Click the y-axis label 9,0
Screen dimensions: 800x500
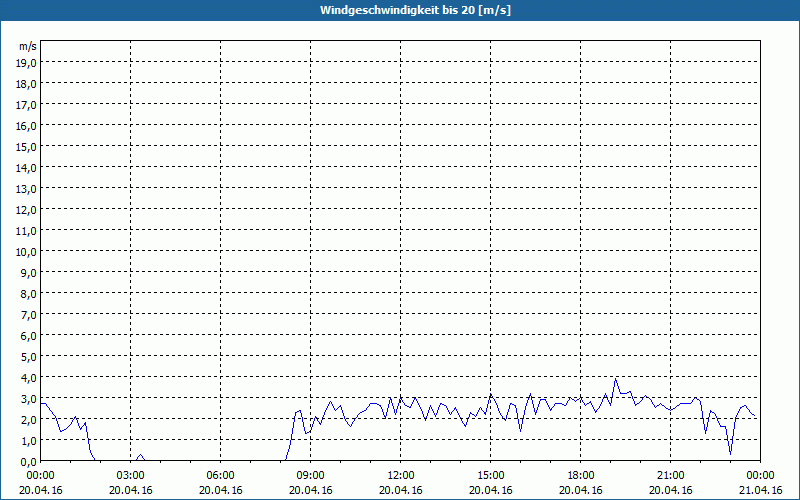tap(29, 272)
